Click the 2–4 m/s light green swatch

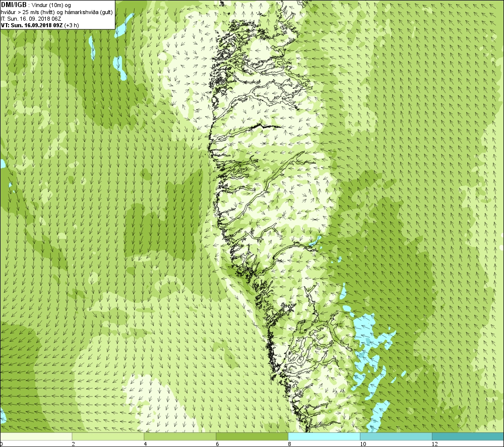[108, 436]
